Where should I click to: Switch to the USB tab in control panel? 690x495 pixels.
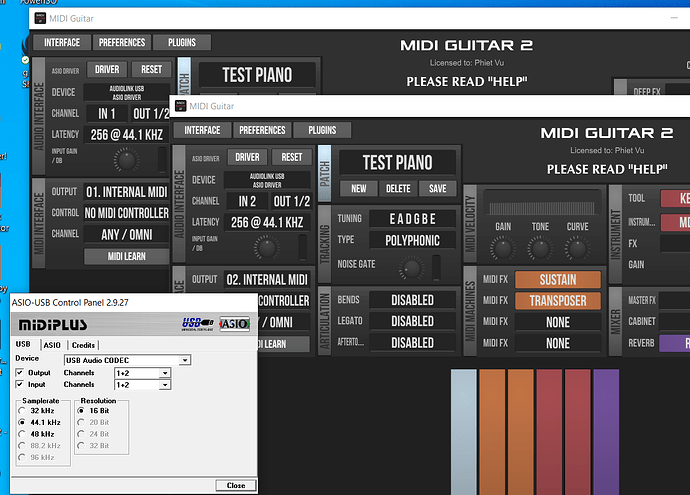pyautogui.click(x=23, y=344)
